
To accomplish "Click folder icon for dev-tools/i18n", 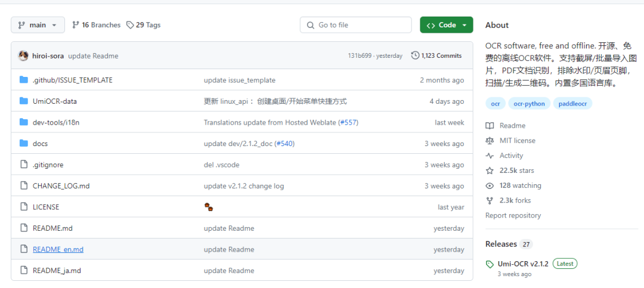I will 24,122.
